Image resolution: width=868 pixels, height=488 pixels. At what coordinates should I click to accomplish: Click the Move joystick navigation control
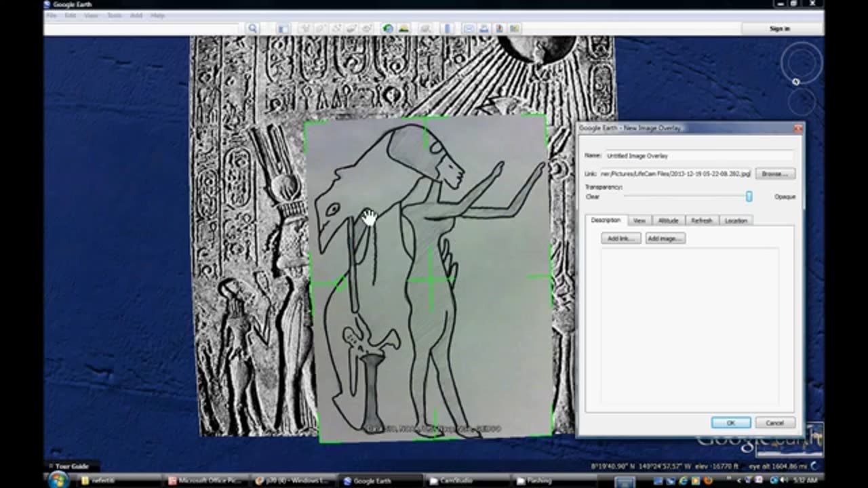pos(802,102)
